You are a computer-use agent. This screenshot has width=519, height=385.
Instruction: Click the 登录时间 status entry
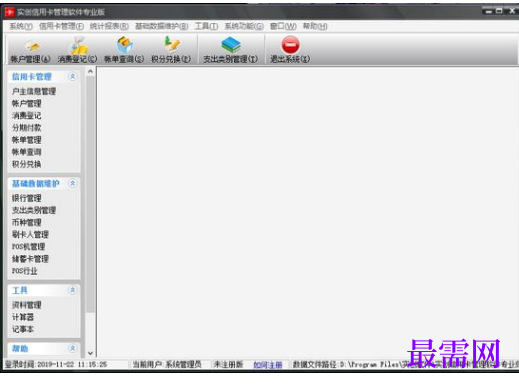pos(56,365)
